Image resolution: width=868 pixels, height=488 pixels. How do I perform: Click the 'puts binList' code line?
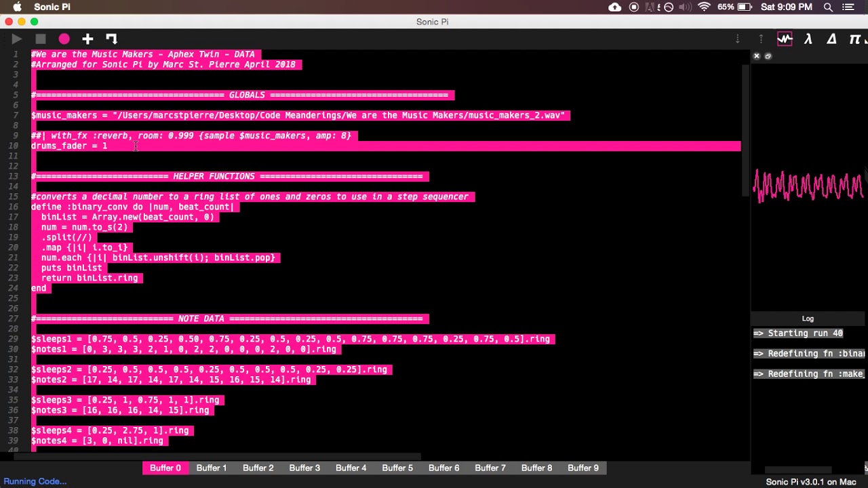click(71, 268)
